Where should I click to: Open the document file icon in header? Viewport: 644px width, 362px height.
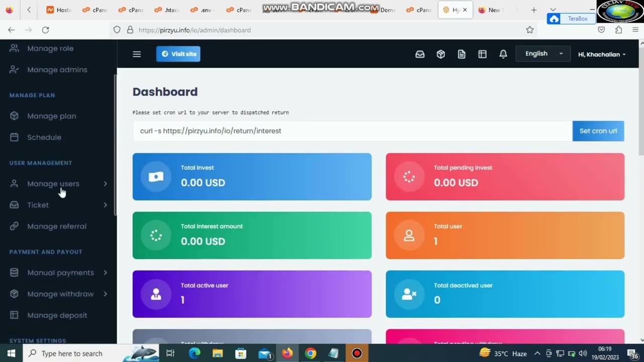[461, 54]
